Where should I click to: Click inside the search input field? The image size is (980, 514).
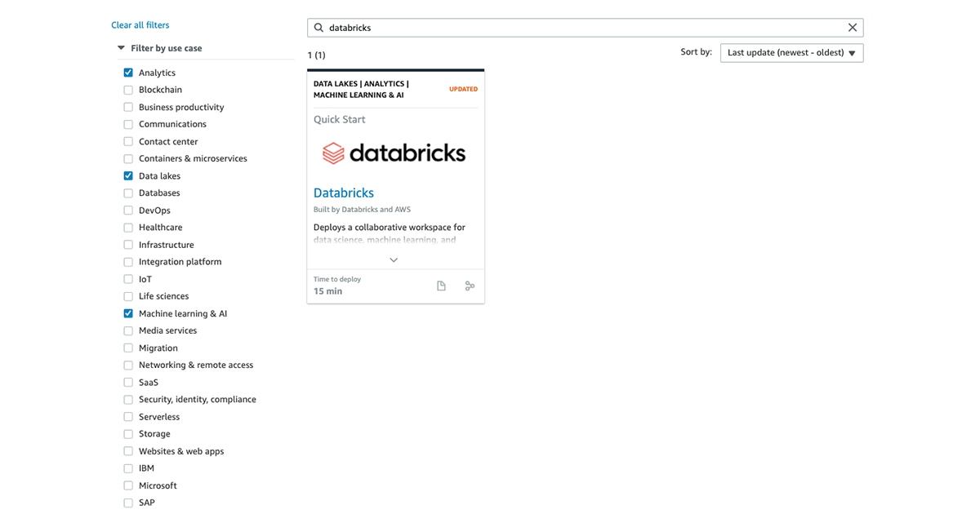coord(572,28)
